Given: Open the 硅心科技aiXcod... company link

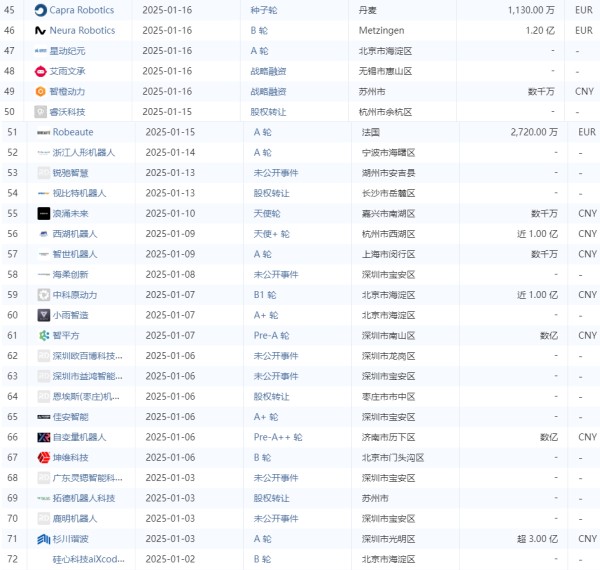Looking at the screenshot, I should (x=88, y=559).
